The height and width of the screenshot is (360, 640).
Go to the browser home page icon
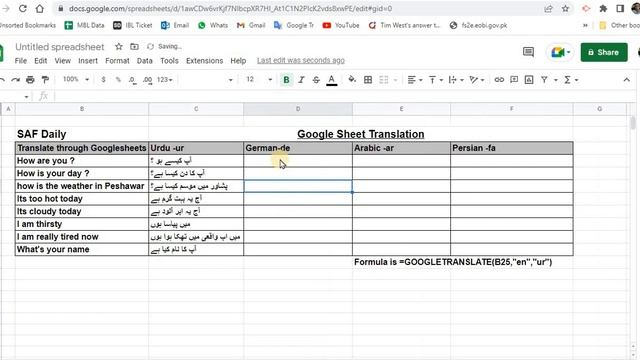(40, 9)
